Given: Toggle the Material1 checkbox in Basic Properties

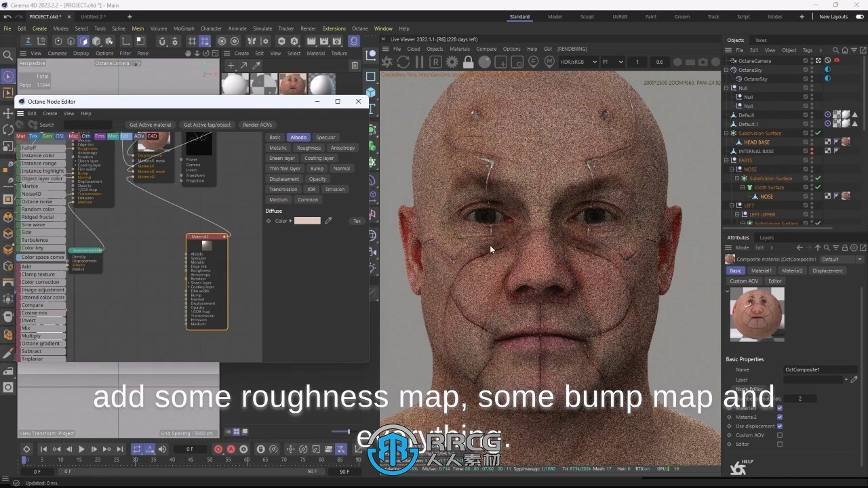Looking at the screenshot, I should [x=780, y=408].
